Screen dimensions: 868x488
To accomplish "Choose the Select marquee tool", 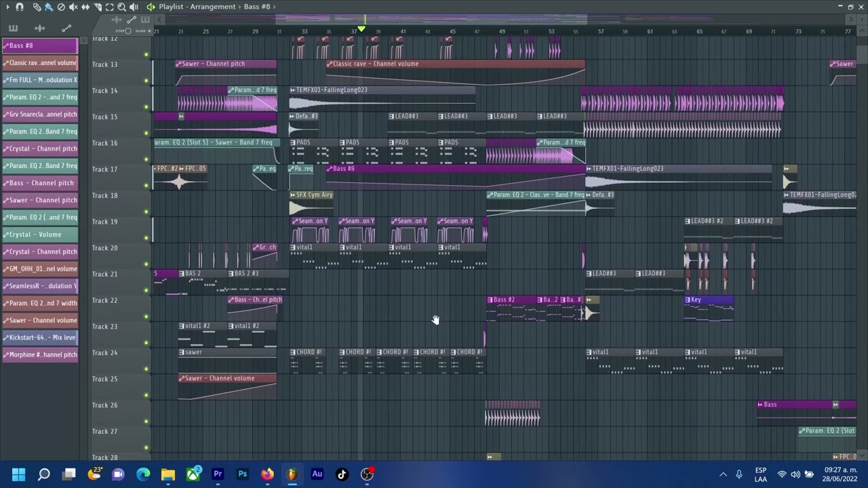I will pos(109,7).
